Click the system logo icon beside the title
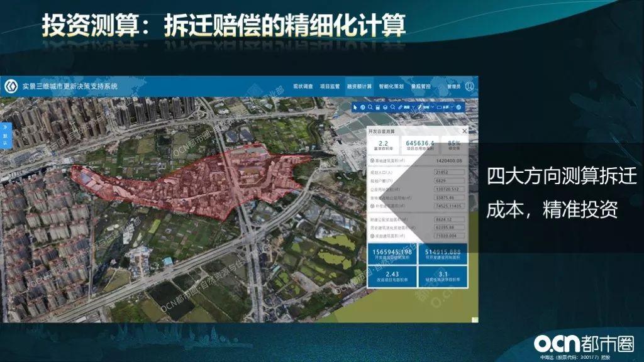The height and width of the screenshot is (362, 644). 11,86
